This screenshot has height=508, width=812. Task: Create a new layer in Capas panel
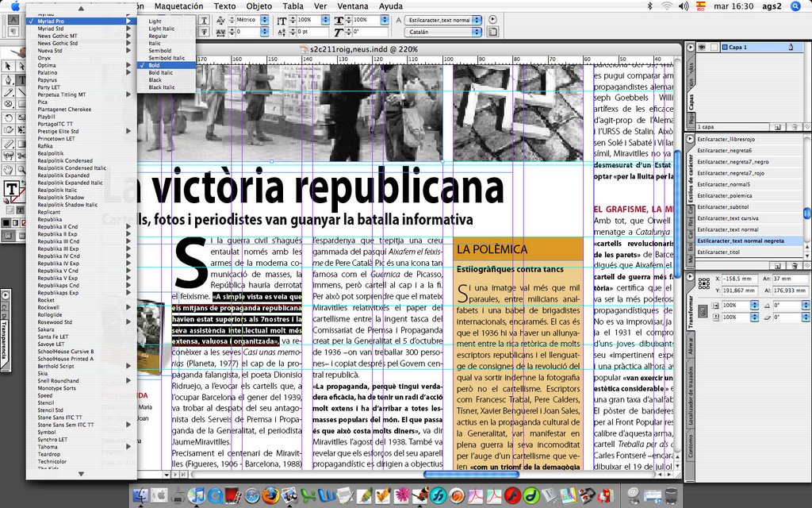(777, 127)
